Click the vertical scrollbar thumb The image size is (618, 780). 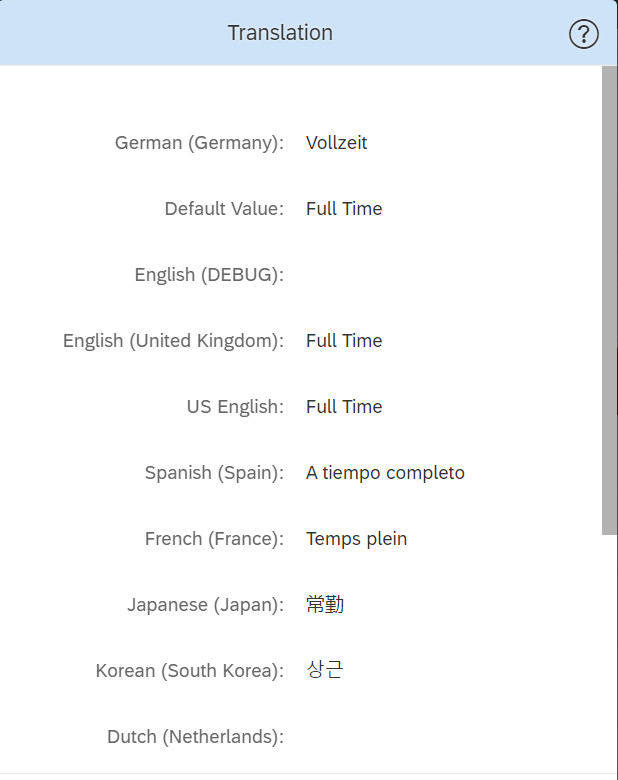coord(609,300)
